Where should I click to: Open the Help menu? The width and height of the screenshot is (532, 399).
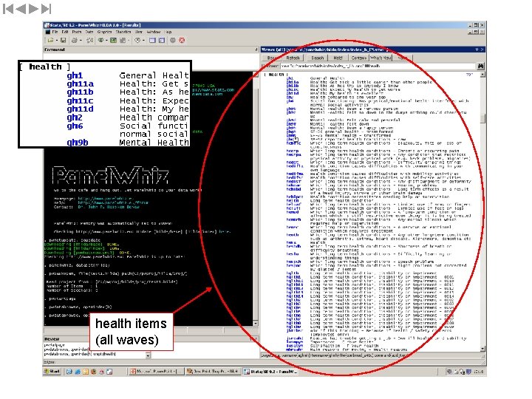(168, 32)
